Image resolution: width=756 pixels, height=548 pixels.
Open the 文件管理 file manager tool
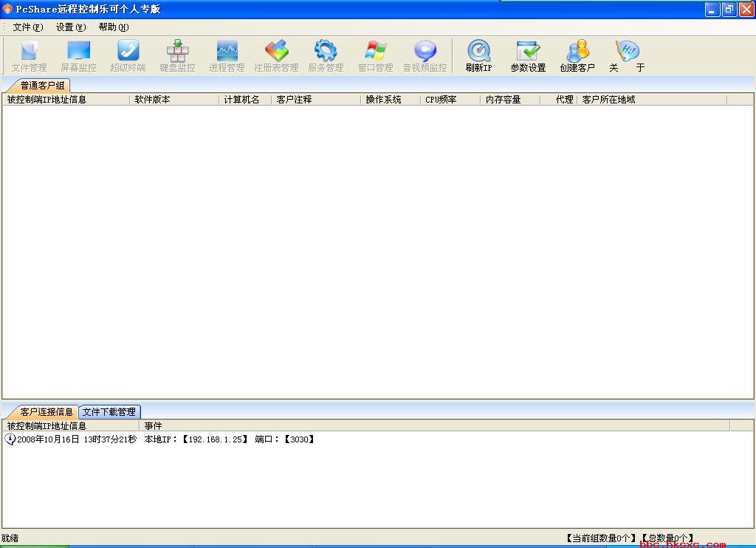pyautogui.click(x=29, y=55)
